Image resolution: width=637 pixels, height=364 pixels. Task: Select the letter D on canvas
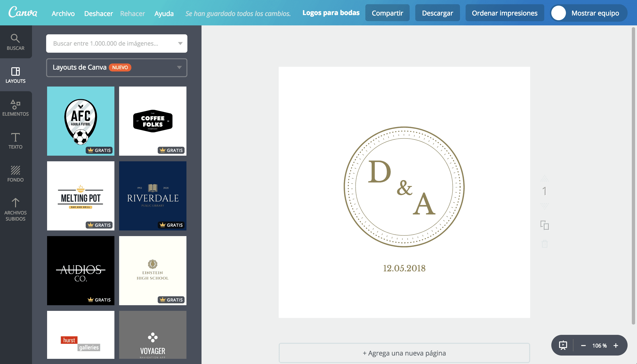379,171
